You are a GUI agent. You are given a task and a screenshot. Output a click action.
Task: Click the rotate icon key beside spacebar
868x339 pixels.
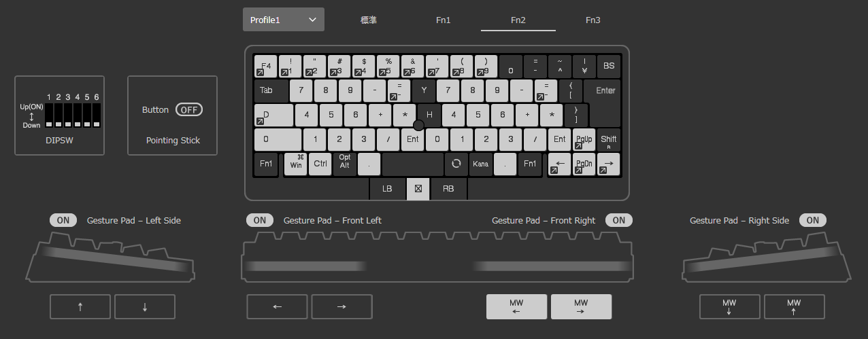click(456, 164)
